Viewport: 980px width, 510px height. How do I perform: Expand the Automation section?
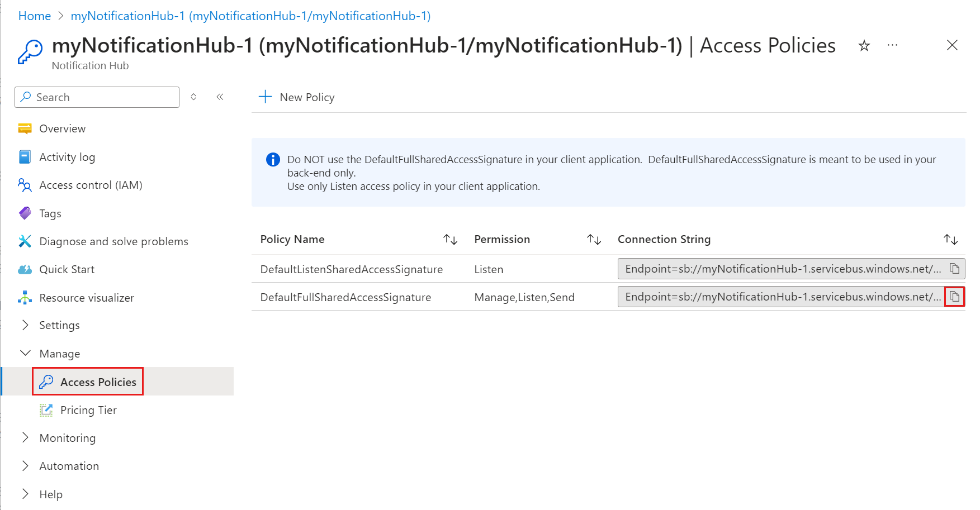(26, 466)
